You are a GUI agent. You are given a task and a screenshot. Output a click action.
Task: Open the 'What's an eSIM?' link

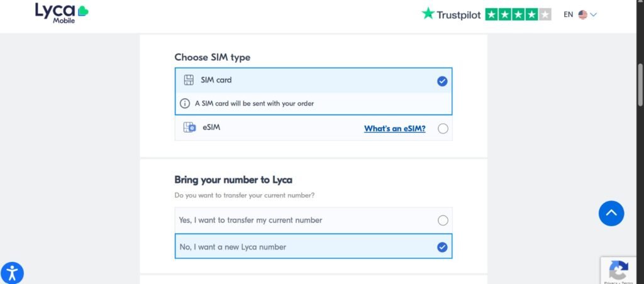(394, 129)
